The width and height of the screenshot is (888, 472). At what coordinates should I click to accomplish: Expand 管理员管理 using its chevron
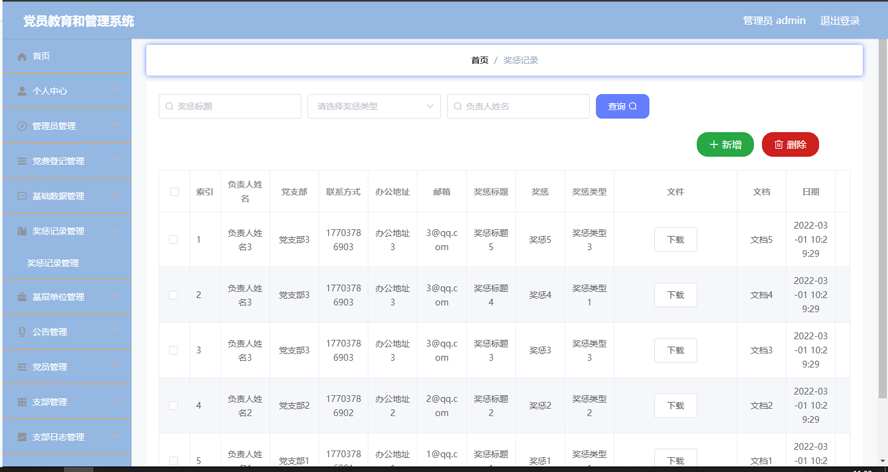[116, 126]
